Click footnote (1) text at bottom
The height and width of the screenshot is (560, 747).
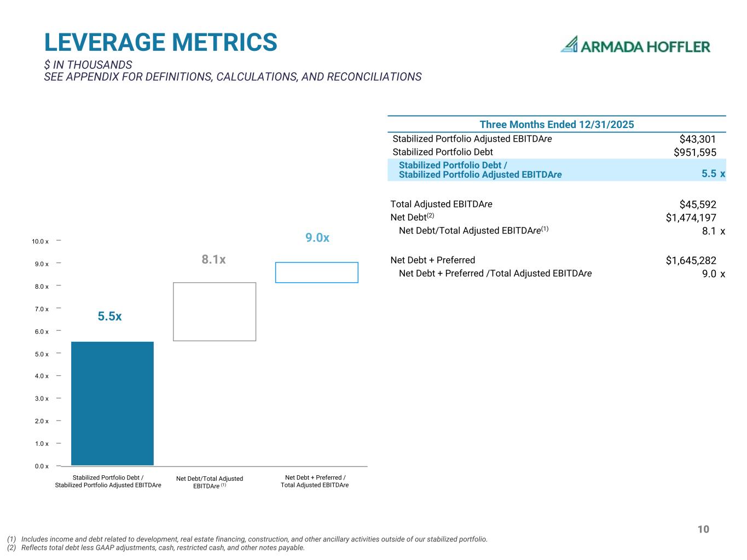click(247, 539)
